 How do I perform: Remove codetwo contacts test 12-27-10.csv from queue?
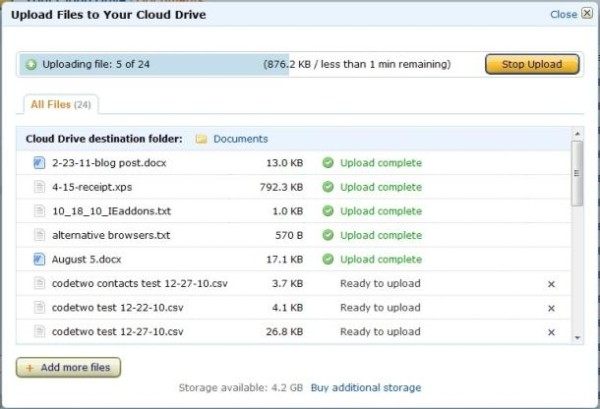point(551,284)
